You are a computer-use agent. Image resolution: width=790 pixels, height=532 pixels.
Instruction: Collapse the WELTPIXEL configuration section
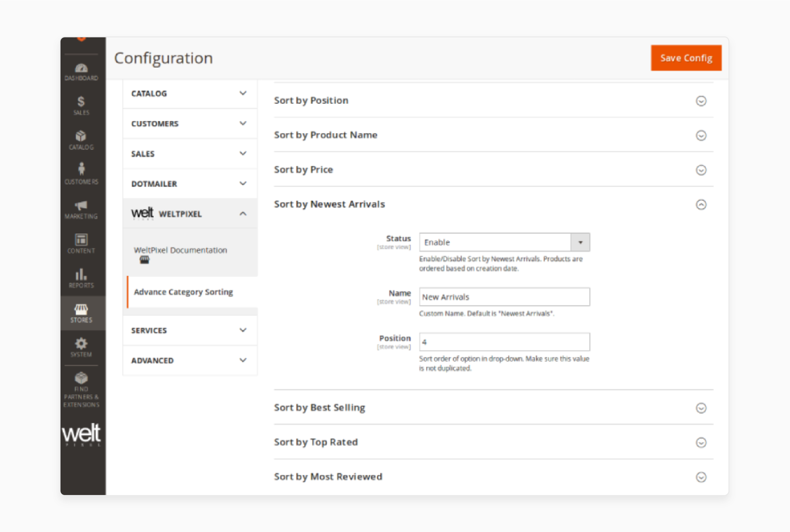coord(190,214)
